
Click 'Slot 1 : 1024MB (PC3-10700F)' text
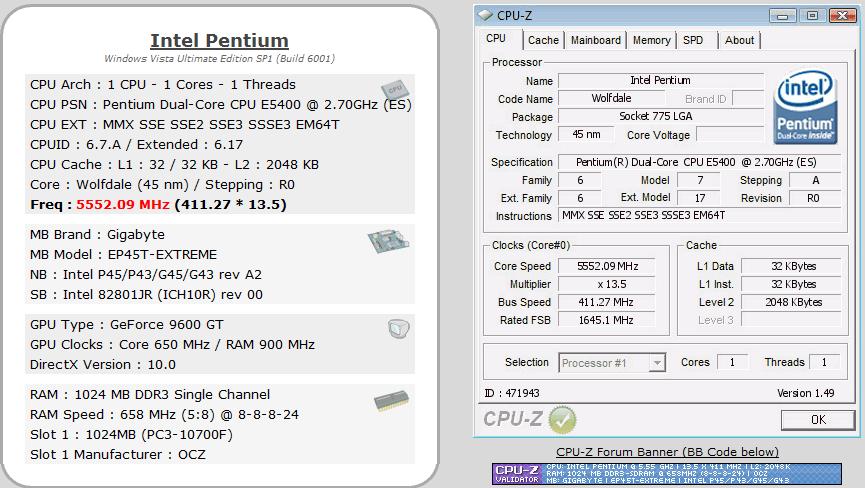click(131, 435)
